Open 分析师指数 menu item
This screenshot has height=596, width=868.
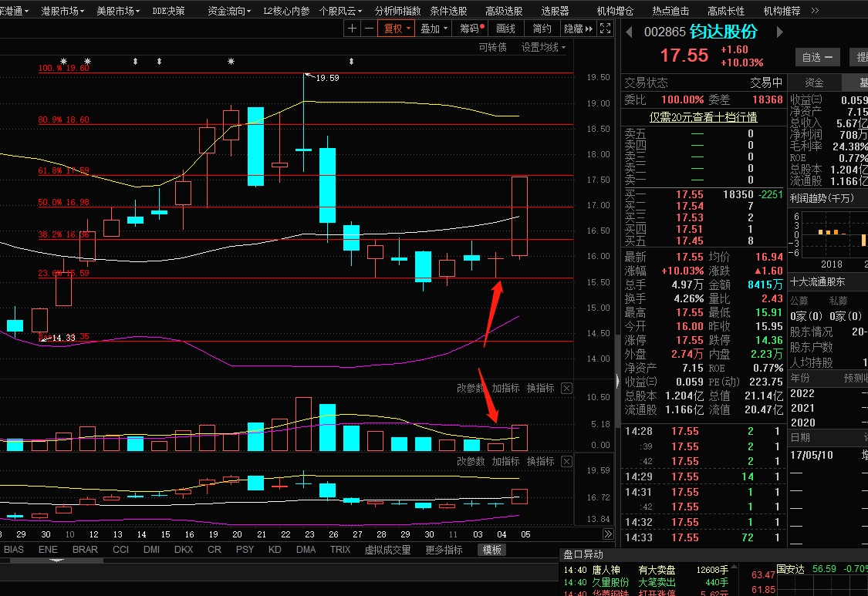[397, 11]
